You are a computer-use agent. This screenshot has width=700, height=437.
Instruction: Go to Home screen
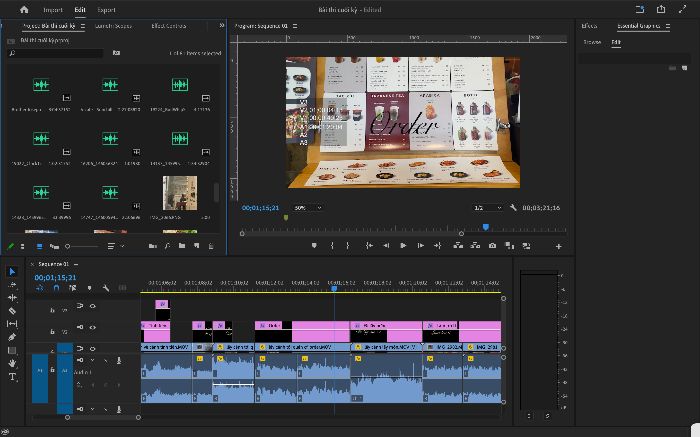pos(24,9)
